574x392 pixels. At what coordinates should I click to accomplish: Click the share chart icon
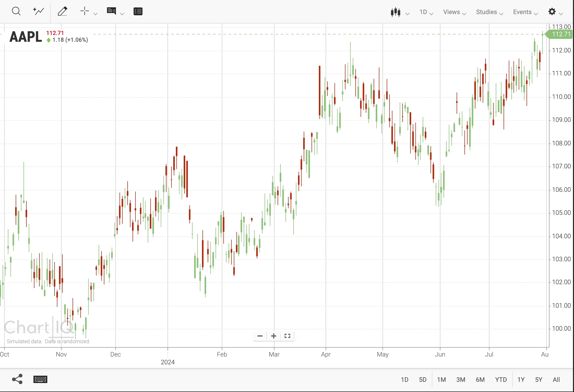pyautogui.click(x=17, y=379)
